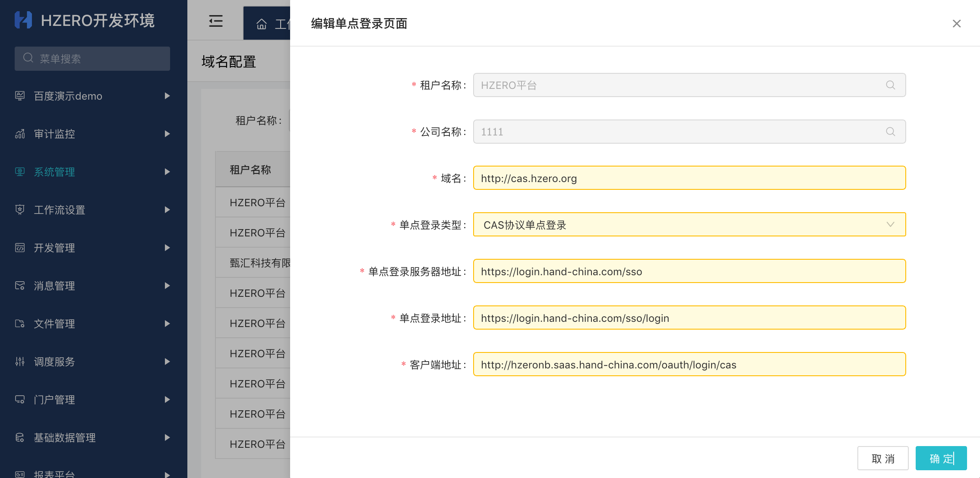Click the 确定 confirm button
The height and width of the screenshot is (478, 980).
coord(941,458)
